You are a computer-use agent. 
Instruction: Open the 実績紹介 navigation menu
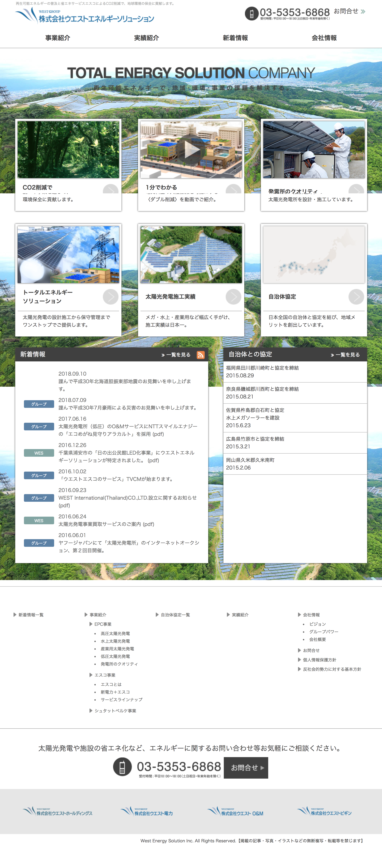coord(146,38)
